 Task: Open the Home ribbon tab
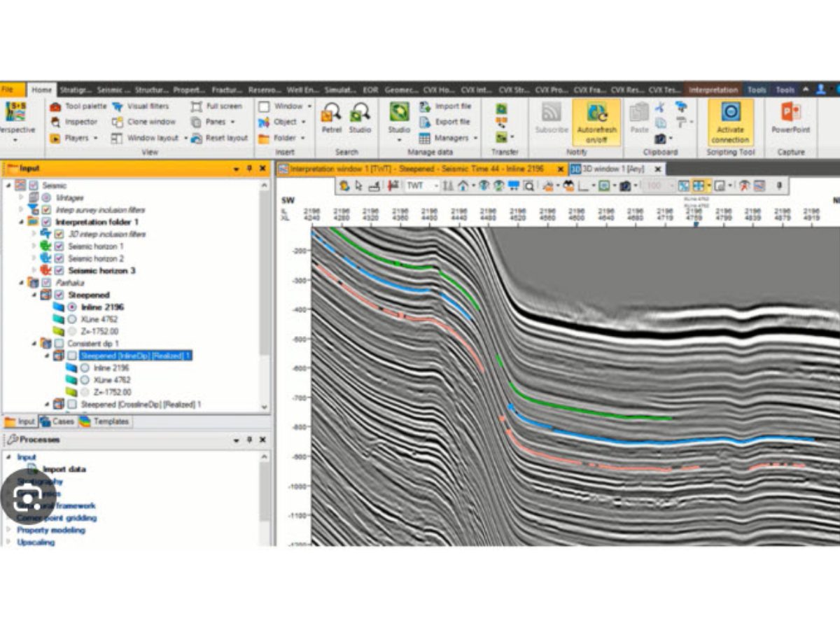tap(41, 90)
